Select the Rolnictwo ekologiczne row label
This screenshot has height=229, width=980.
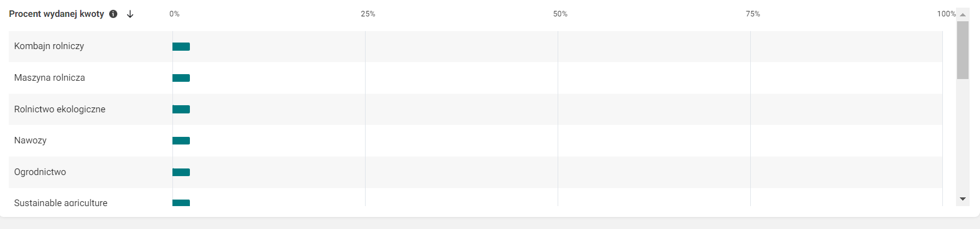click(59, 110)
